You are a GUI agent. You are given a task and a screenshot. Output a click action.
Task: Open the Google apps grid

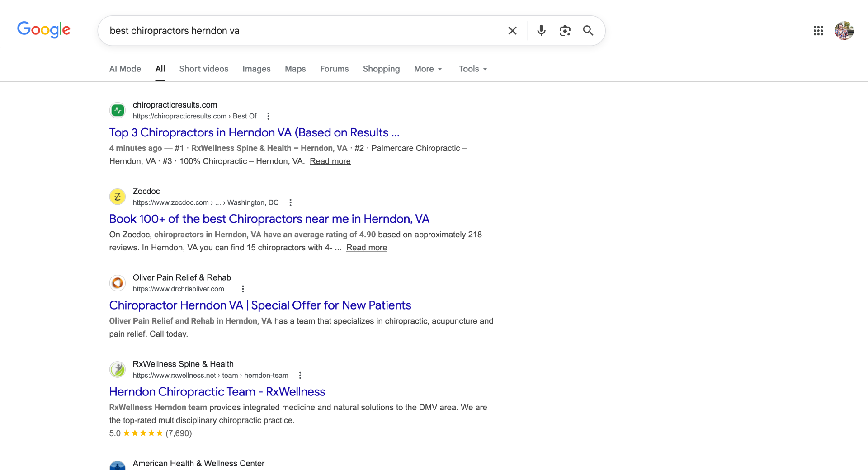pos(818,31)
